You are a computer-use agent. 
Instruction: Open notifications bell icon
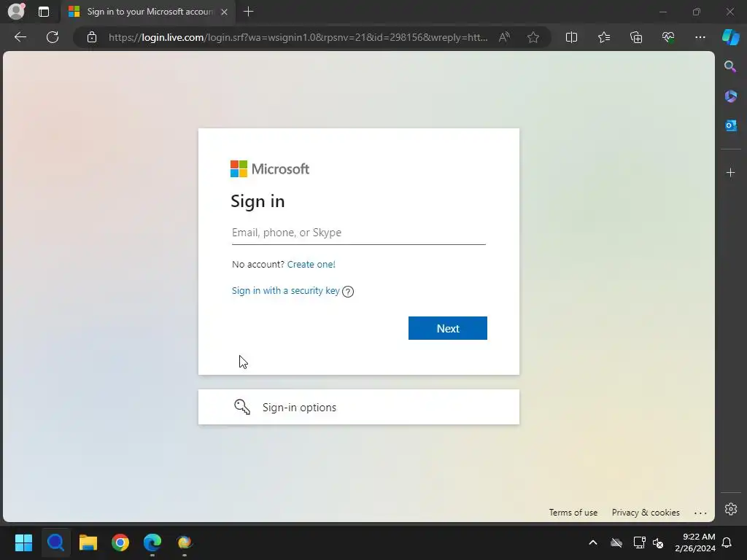point(727,542)
